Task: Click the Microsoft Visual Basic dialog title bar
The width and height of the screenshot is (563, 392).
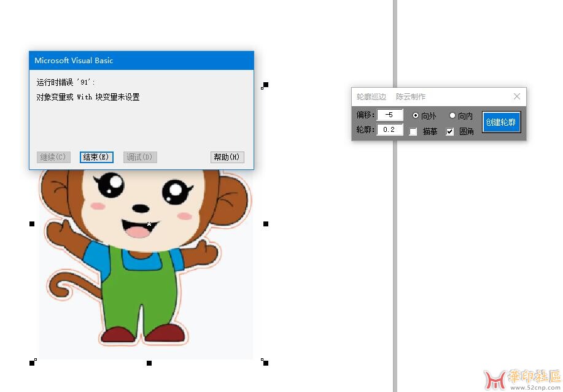Action: point(141,61)
